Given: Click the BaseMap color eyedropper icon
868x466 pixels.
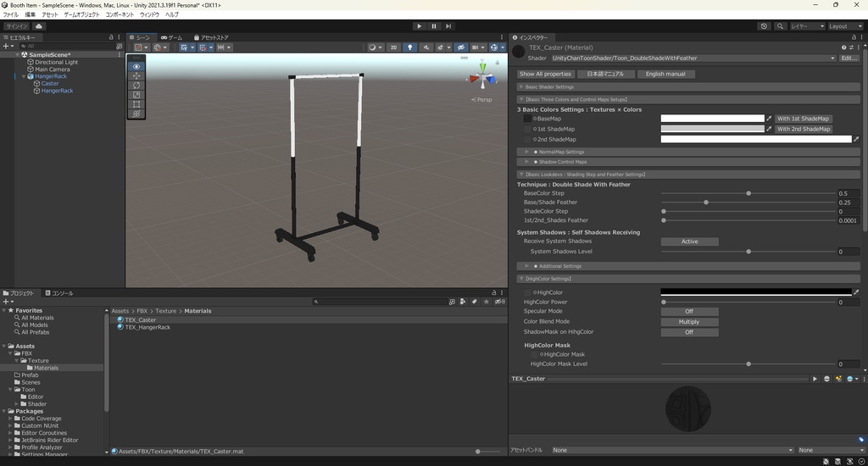Looking at the screenshot, I should coord(769,119).
